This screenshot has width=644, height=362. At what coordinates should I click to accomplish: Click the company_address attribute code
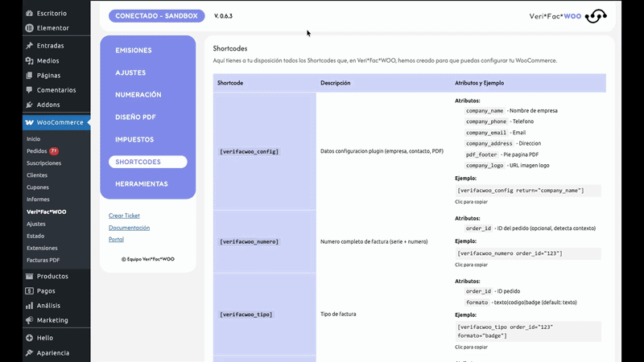[x=489, y=144]
